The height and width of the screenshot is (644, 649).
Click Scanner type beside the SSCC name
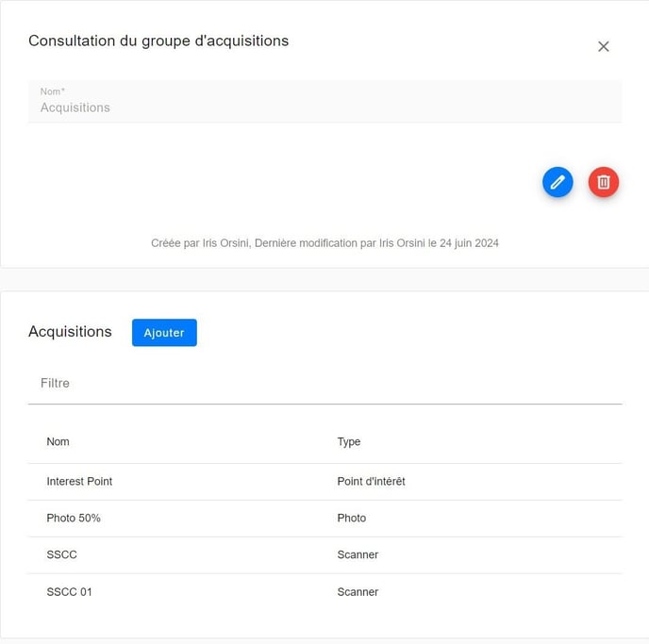pos(358,554)
